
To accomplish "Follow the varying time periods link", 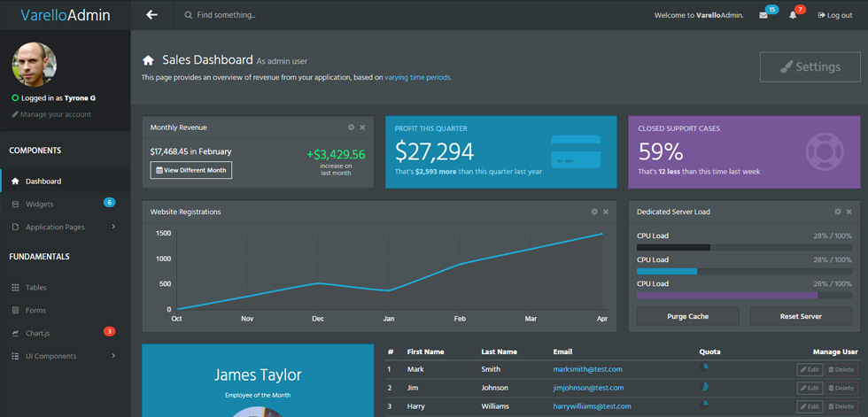I will point(418,77).
